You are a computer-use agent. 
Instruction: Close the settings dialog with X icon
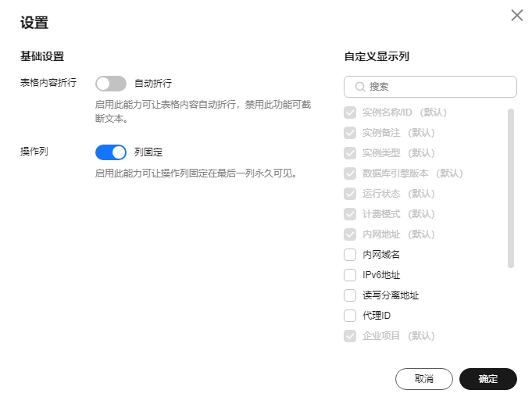[x=516, y=16]
